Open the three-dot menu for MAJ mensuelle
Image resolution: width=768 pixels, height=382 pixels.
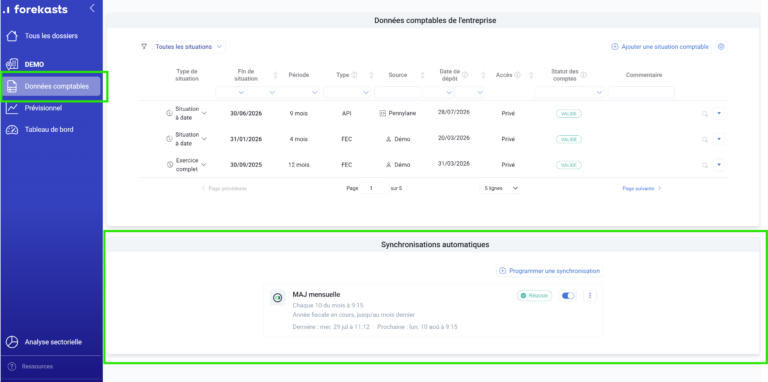[x=590, y=295]
